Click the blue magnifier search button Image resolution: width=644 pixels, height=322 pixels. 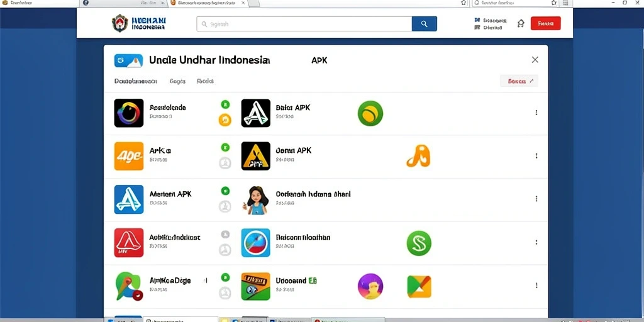425,24
